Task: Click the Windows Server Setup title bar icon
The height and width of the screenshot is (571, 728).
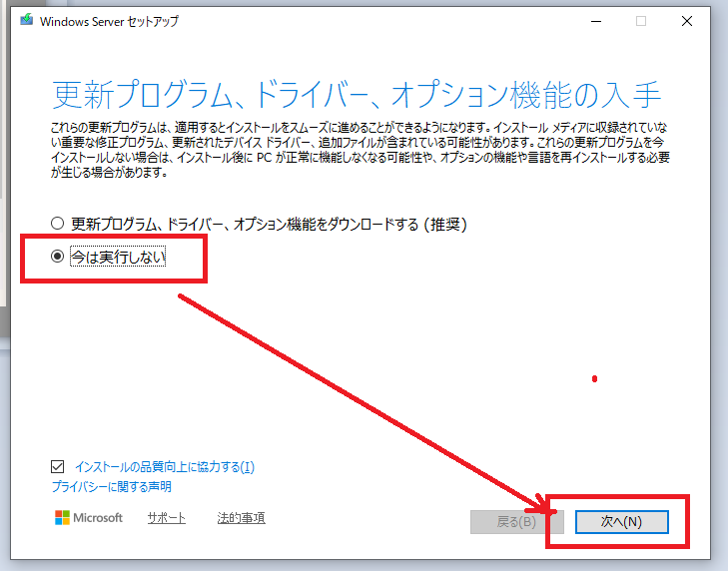Action: coord(26,21)
